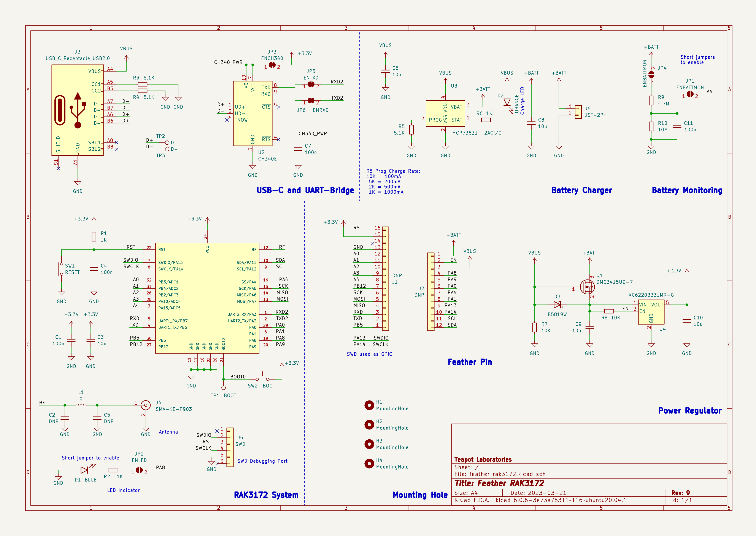Image resolution: width=756 pixels, height=536 pixels.
Task: Click the SW2 BOOT switch symbol
Action: pos(263,377)
